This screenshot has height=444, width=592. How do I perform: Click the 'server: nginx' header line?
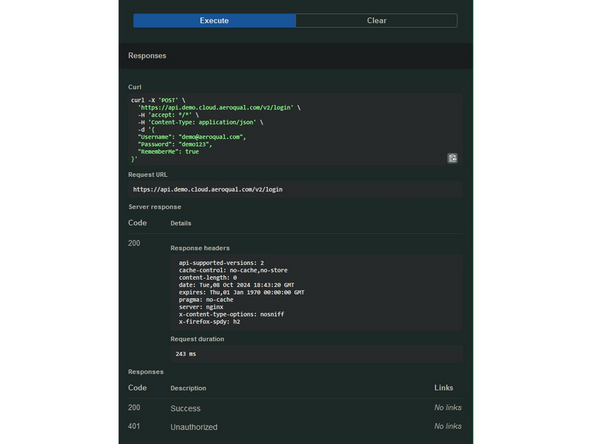tap(201, 307)
